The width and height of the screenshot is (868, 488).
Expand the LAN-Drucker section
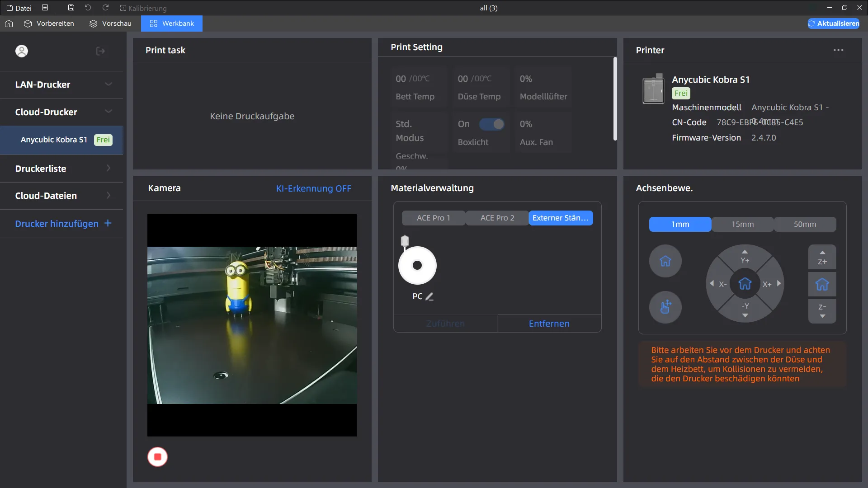click(x=61, y=84)
